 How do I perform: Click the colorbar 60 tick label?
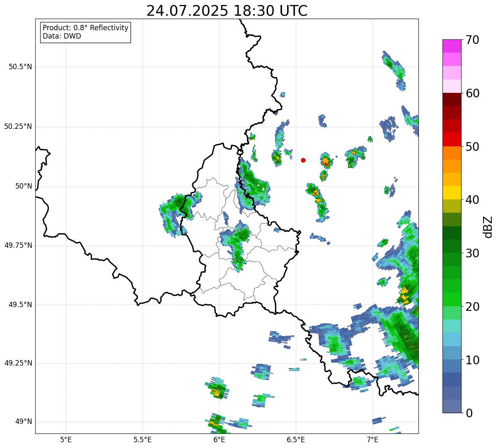[472, 93]
